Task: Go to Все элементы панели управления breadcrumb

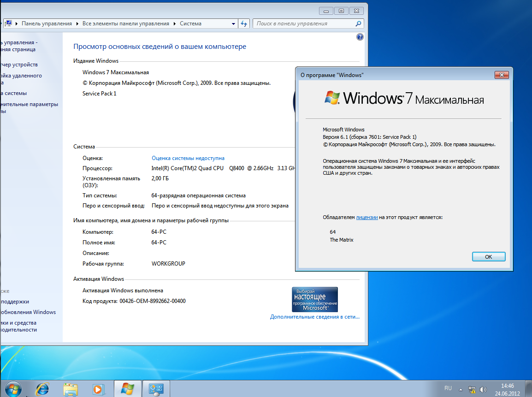Action: coord(125,24)
